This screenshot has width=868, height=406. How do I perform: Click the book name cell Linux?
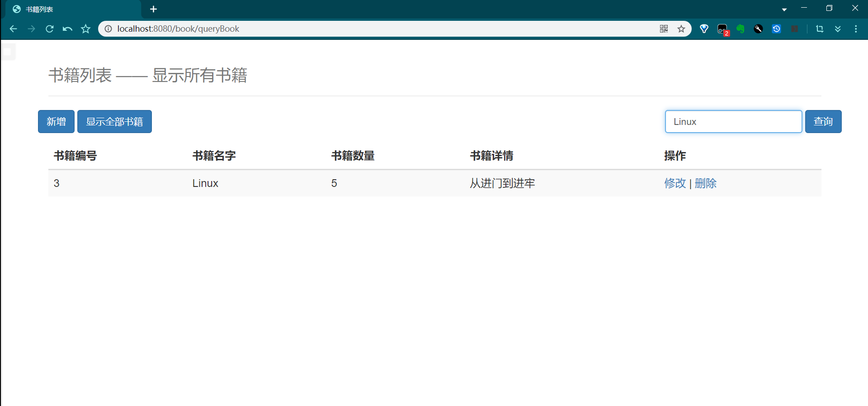point(205,183)
